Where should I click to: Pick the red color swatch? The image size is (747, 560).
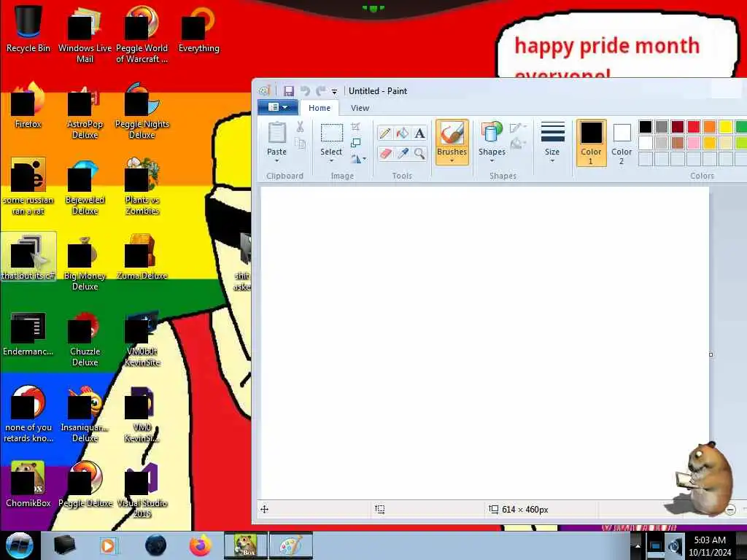(x=693, y=127)
